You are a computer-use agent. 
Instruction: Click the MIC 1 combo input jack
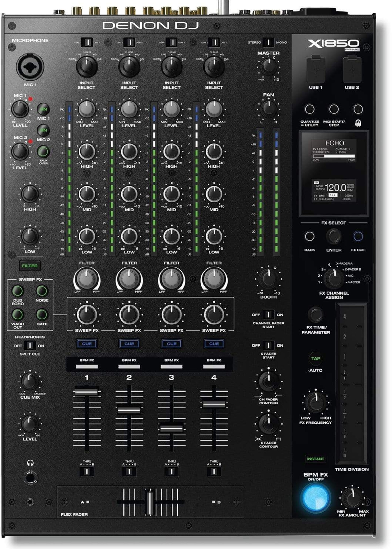click(30, 67)
